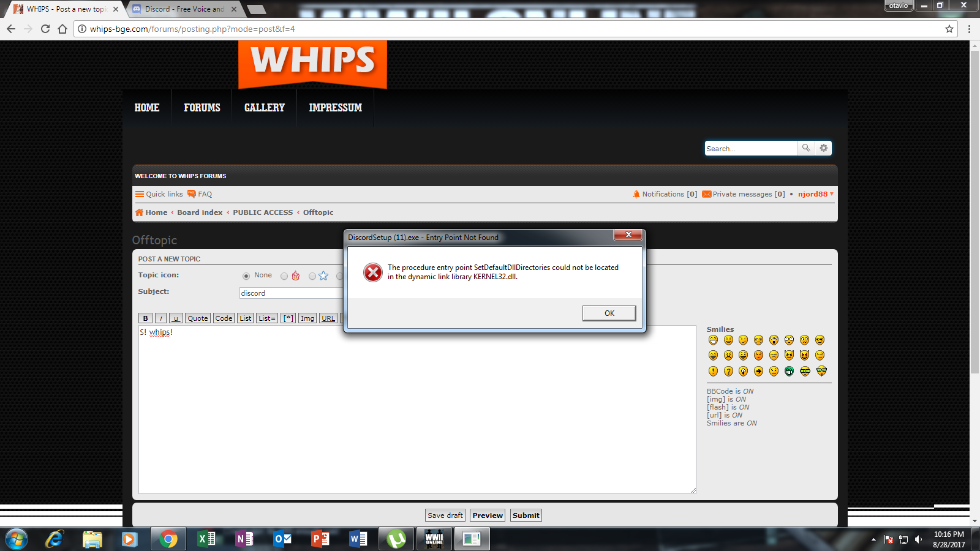Screen dimensions: 980x551
Task: Open the FAQ link
Action: pyautogui.click(x=200, y=194)
